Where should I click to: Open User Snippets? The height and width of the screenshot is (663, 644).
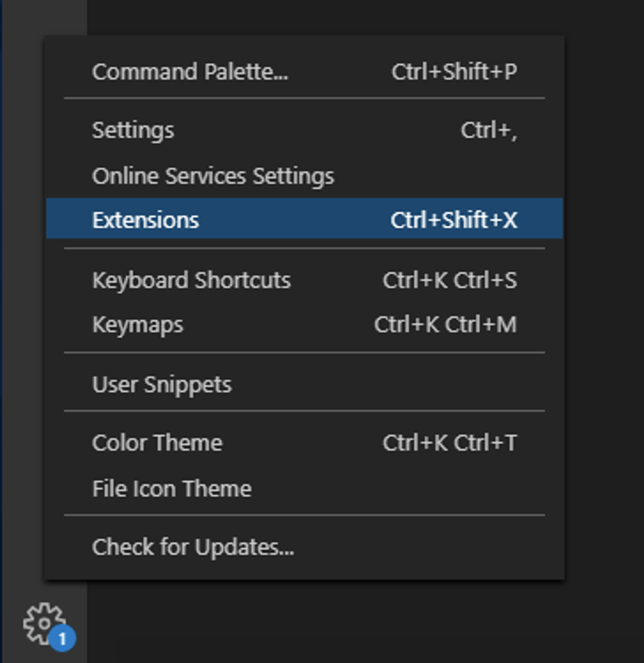click(x=304, y=385)
